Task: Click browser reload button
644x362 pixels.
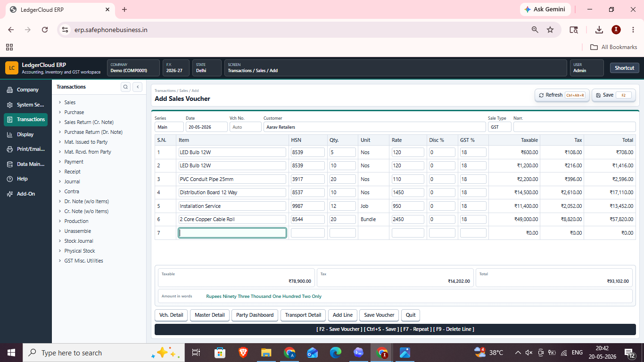Action: coord(45,30)
